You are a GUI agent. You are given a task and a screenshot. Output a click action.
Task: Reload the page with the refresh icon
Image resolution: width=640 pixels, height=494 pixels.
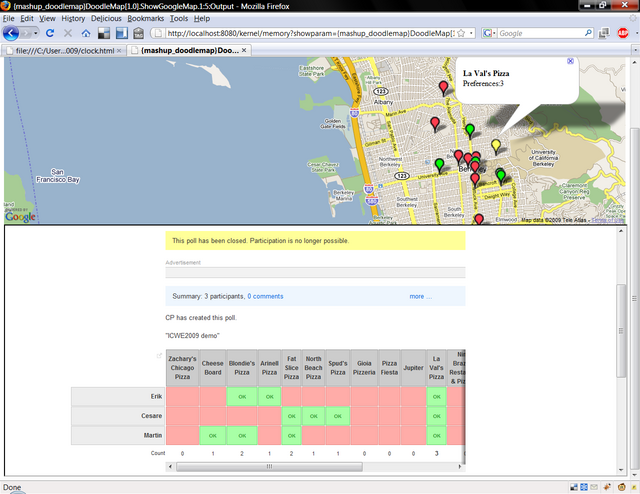[x=50, y=33]
